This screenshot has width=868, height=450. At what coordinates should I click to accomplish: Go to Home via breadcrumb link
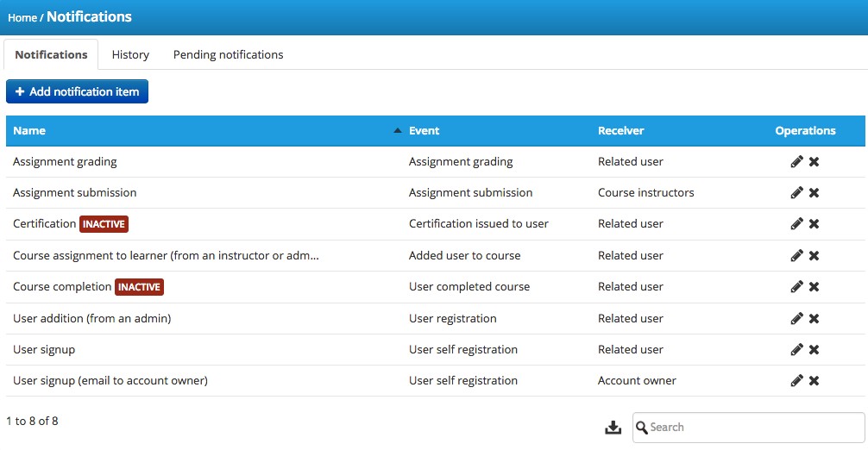point(22,17)
